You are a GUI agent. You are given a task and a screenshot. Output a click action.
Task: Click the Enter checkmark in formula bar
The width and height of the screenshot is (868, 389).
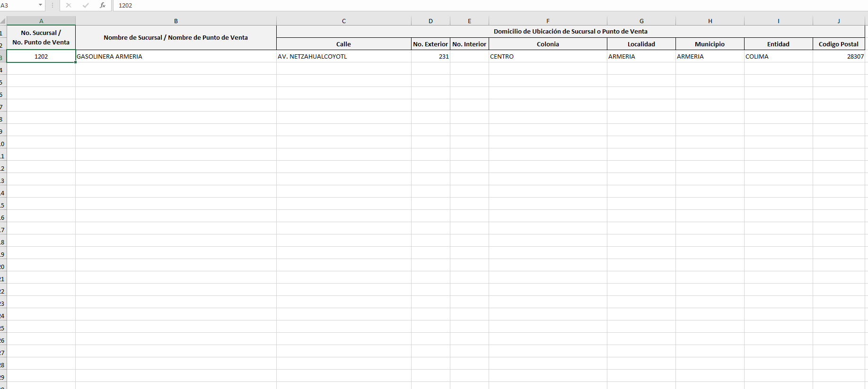click(x=86, y=5)
